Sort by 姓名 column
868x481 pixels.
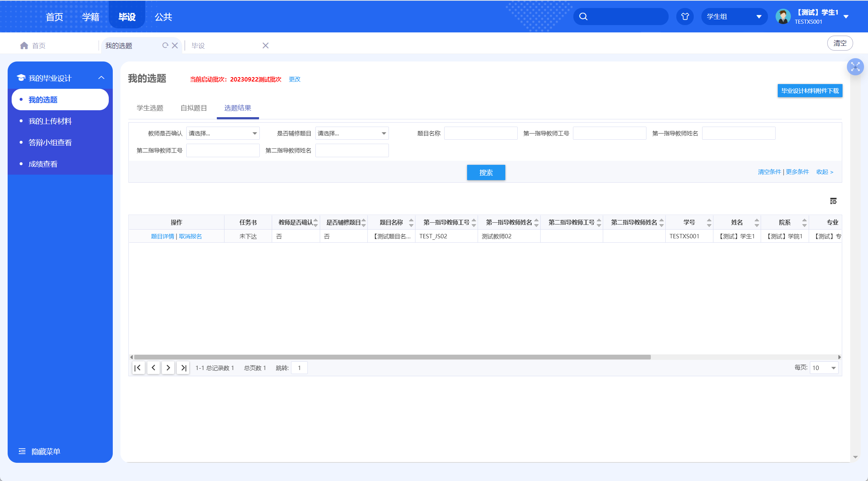[x=757, y=222]
